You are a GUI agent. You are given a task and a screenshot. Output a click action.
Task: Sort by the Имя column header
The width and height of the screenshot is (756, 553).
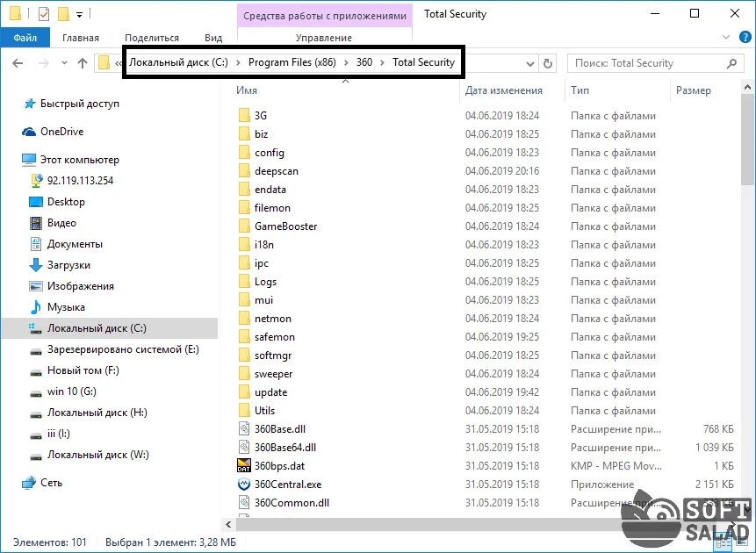pyautogui.click(x=247, y=90)
